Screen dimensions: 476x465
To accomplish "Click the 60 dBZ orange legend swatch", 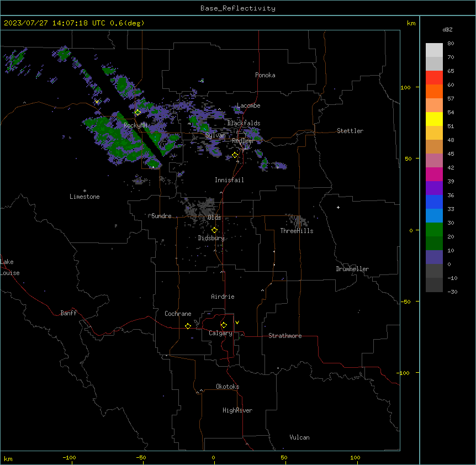I will click(x=434, y=91).
